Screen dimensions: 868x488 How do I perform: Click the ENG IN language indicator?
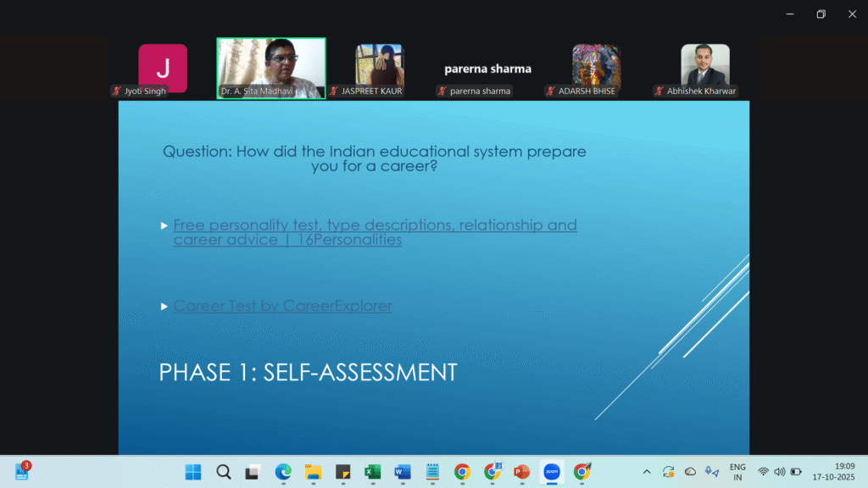(x=737, y=472)
